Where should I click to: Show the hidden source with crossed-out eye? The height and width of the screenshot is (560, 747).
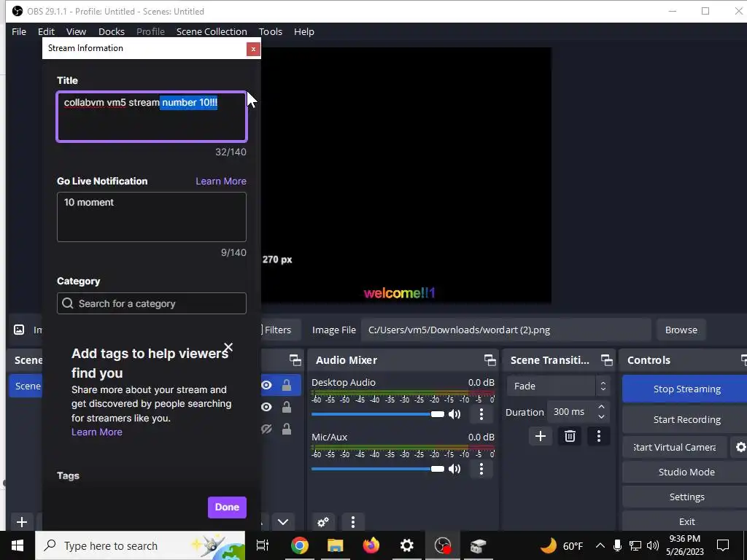coord(266,429)
